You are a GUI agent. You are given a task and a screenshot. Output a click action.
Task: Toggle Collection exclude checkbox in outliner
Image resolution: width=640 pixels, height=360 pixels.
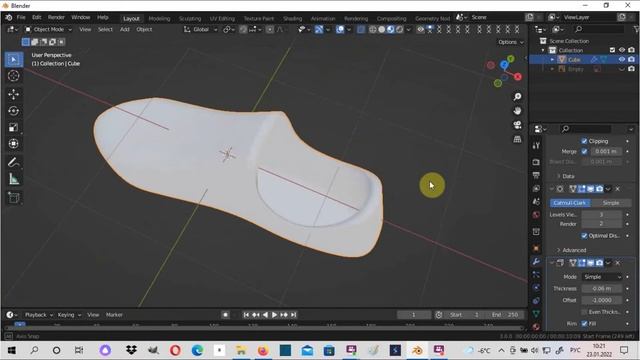coord(612,50)
